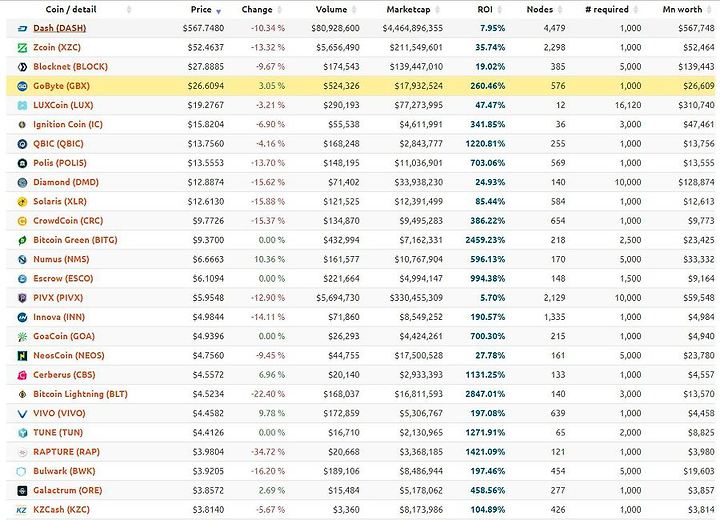Click Bitcoin Green ROI 2459.23%
Image resolution: width=720 pixels, height=520 pixels.
point(485,240)
